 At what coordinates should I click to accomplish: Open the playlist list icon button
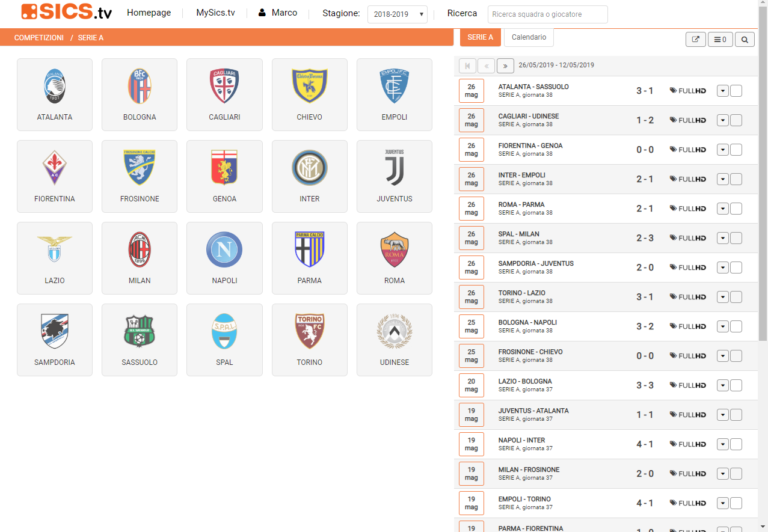(x=719, y=40)
